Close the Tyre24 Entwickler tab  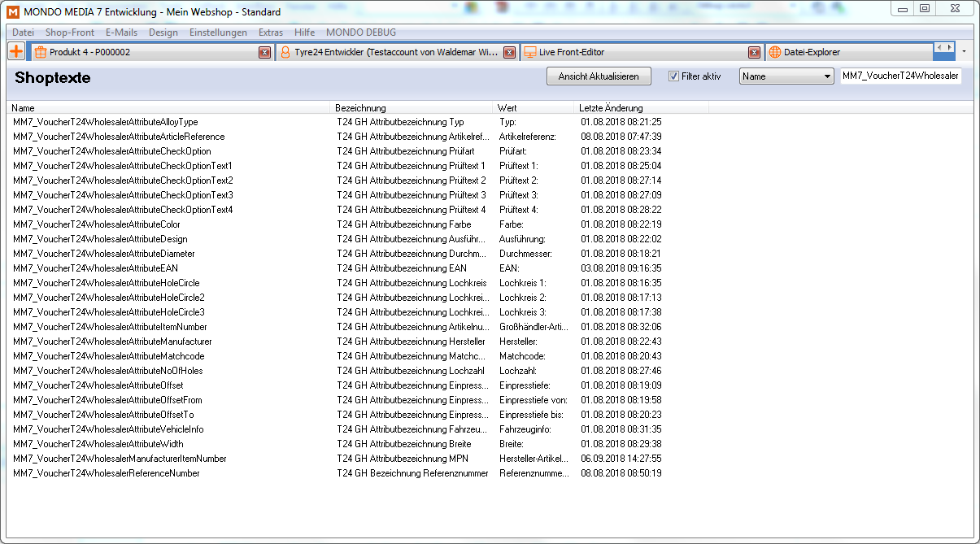point(509,52)
